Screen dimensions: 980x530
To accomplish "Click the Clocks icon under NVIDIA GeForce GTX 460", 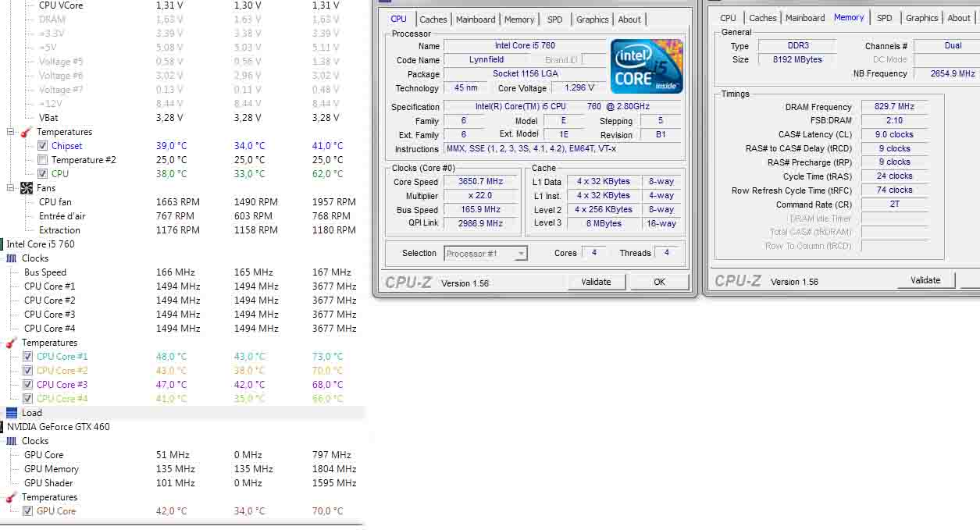I will click(x=12, y=441).
